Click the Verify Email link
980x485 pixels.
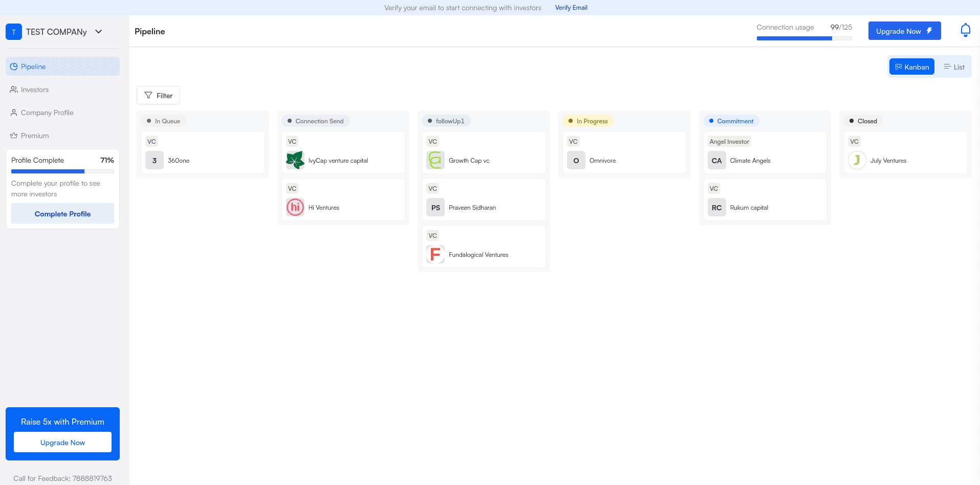click(571, 8)
